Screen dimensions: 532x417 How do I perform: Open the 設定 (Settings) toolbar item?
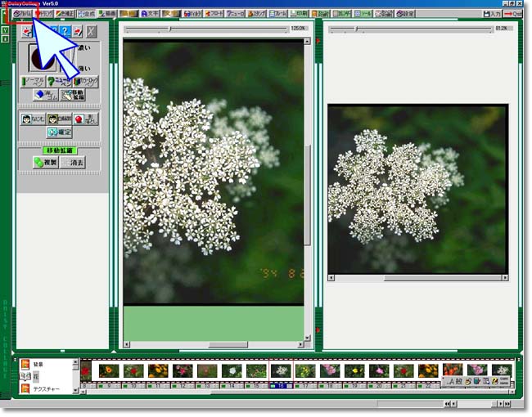404,14
